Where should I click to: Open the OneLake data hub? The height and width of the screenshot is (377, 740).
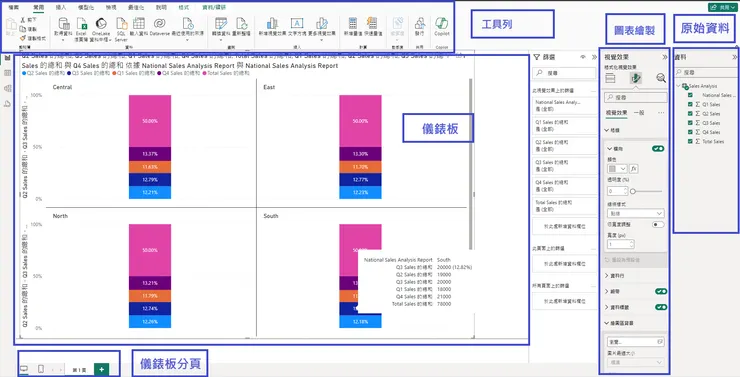tap(101, 28)
